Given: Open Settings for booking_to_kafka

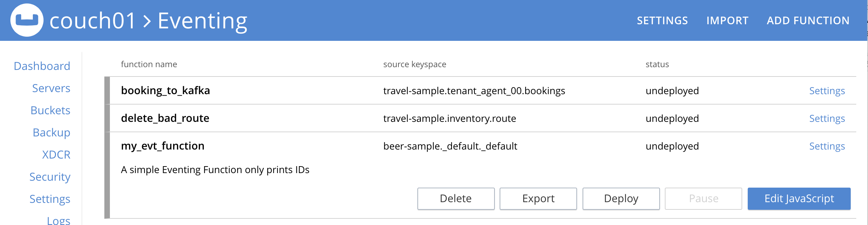Looking at the screenshot, I should [x=827, y=91].
